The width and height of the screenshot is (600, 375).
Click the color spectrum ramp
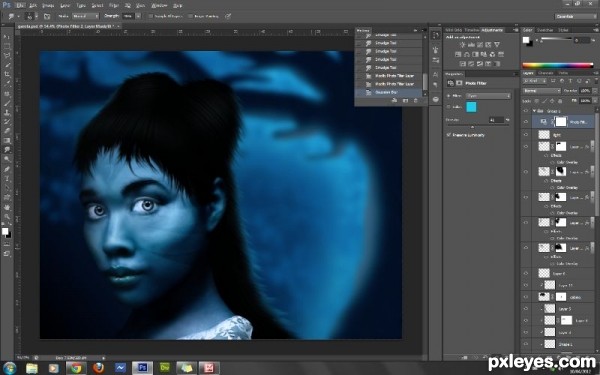pyautogui.click(x=558, y=65)
